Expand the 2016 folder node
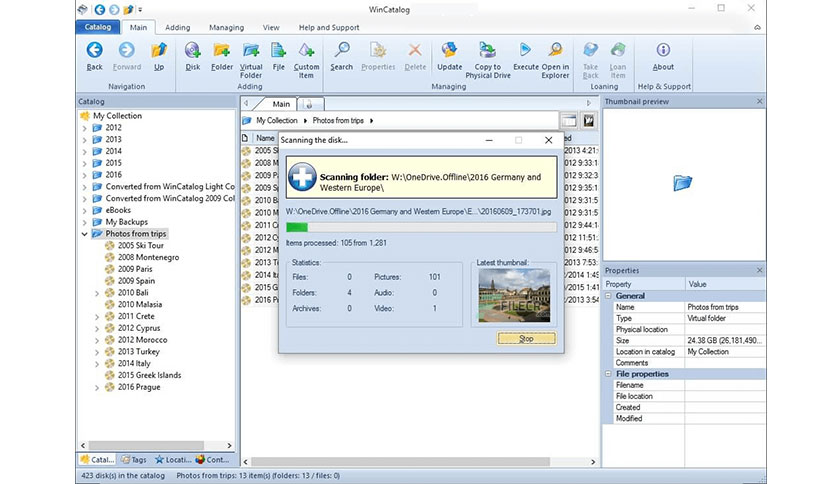Screen dimensions: 836x484 [x=84, y=175]
